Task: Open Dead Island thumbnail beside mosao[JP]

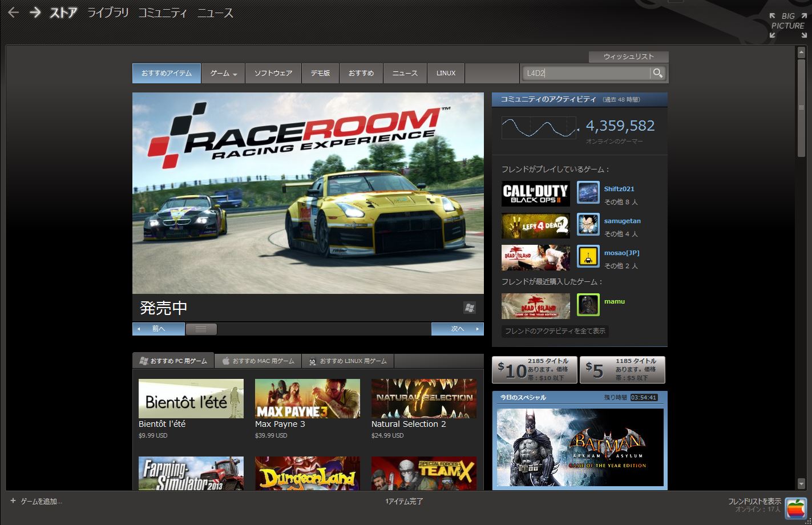Action: 536,257
